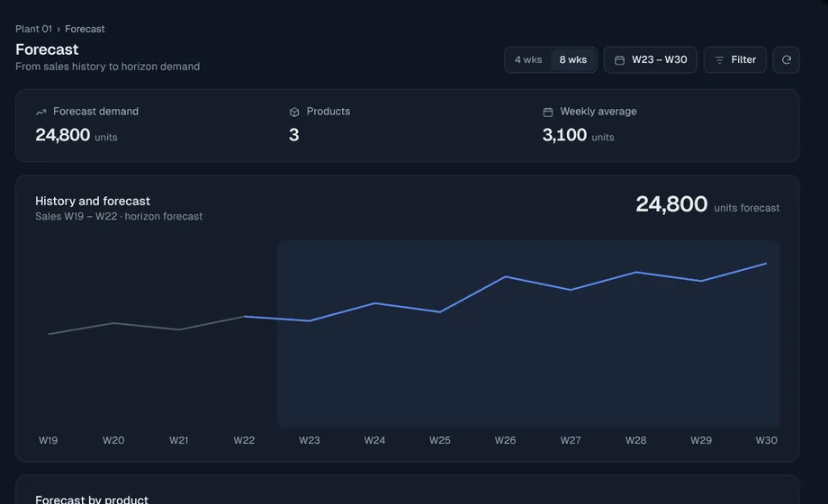This screenshot has width=828, height=504.
Task: Click the W23 axis label
Action: (310, 441)
